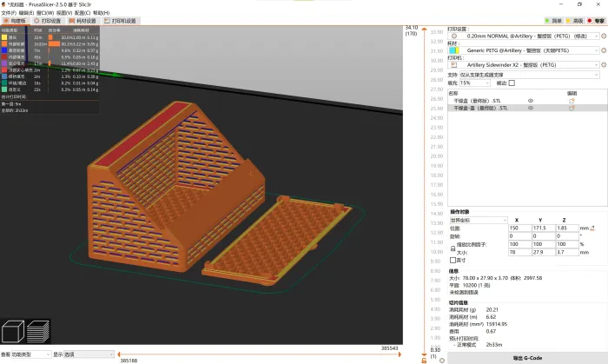Click lock icon below vertical layer slider
The height and width of the screenshot is (364, 608).
pyautogui.click(x=424, y=361)
